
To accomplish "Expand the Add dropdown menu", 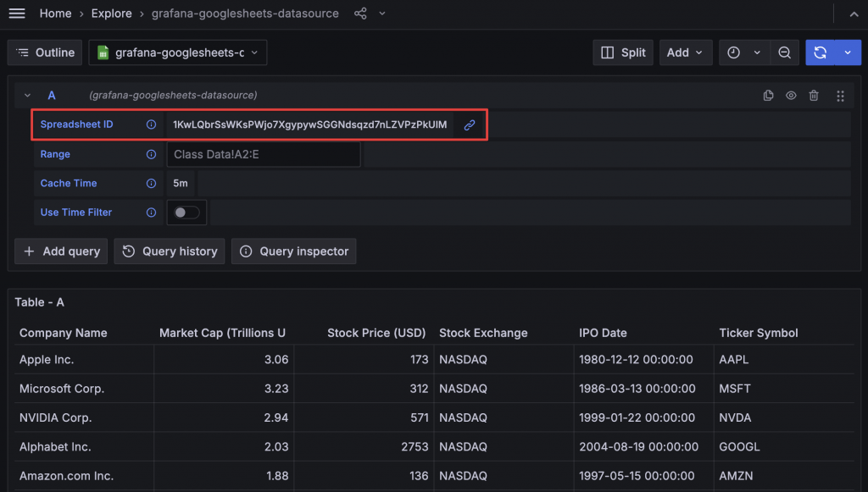I will click(685, 53).
